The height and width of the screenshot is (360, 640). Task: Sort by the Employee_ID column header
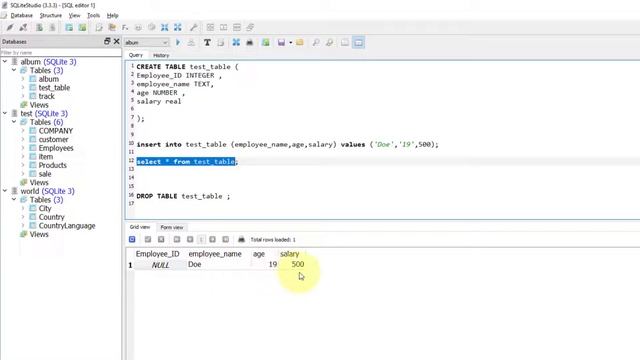coord(158,254)
